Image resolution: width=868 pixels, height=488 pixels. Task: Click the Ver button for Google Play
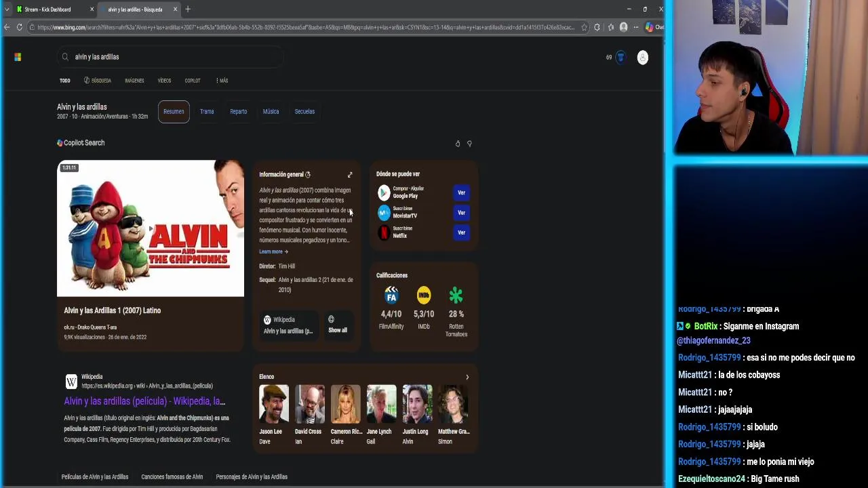461,192
